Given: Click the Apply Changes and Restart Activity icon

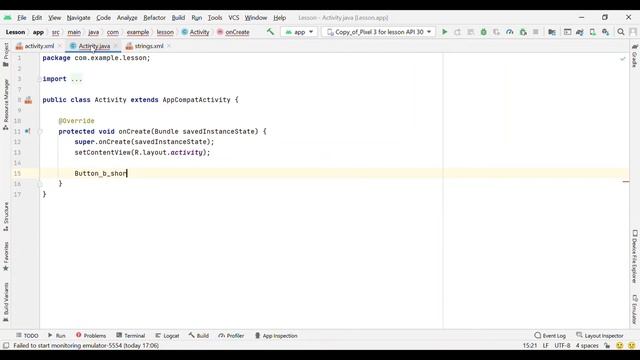Looking at the screenshot, I should (x=458, y=32).
